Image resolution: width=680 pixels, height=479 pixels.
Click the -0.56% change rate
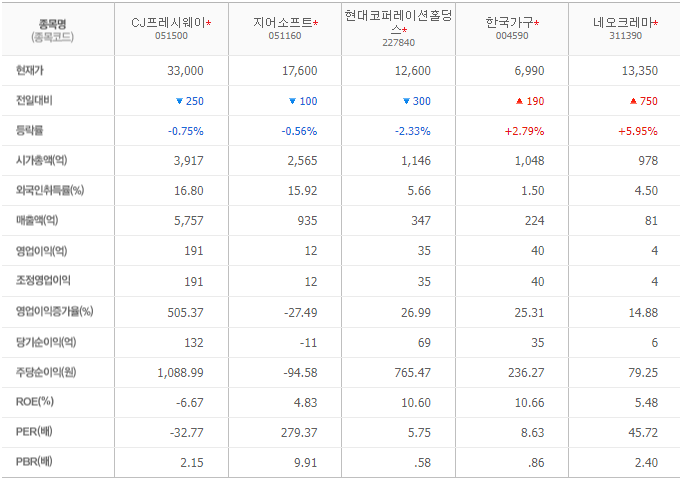[299, 131]
